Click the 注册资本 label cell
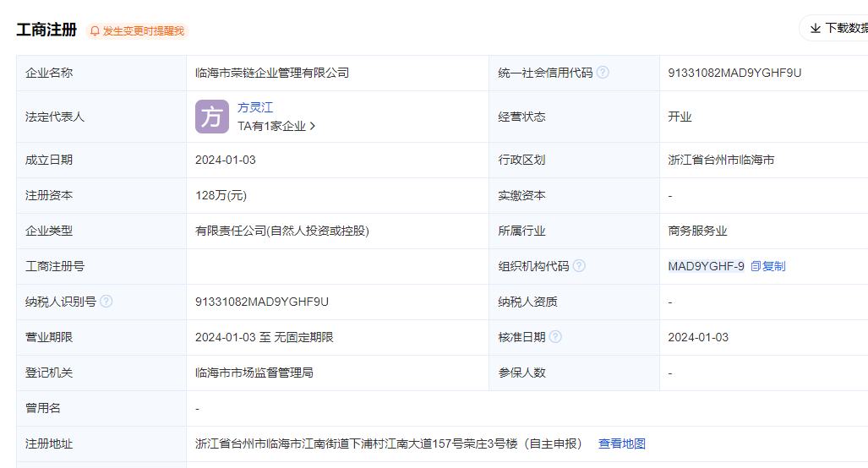The width and height of the screenshot is (868, 468). pyautogui.click(x=101, y=195)
